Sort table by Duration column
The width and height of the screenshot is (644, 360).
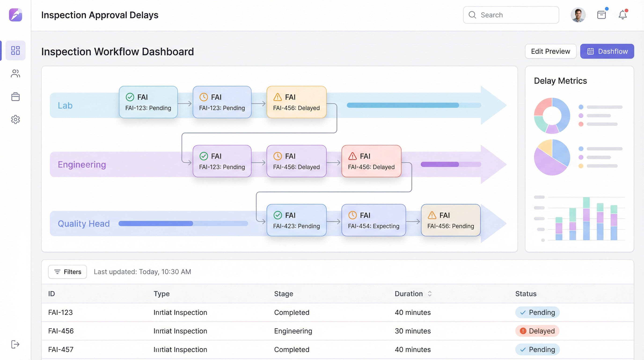[x=429, y=294]
